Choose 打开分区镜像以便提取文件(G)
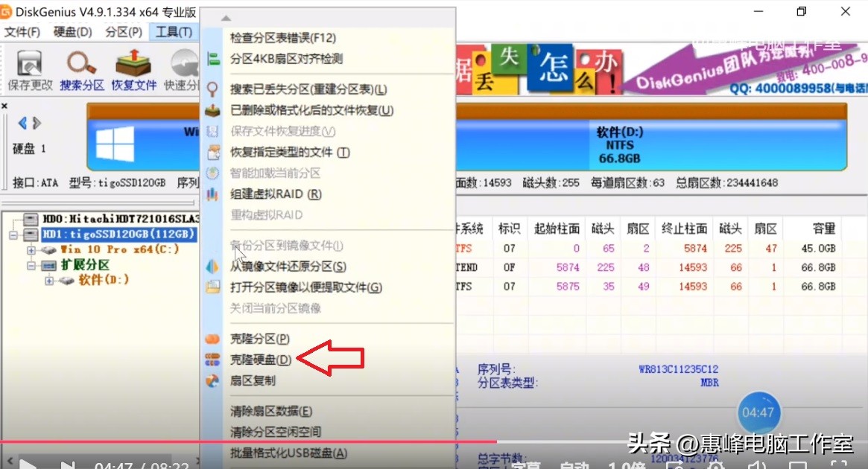Viewport: 868px width, 469px height. click(x=305, y=287)
